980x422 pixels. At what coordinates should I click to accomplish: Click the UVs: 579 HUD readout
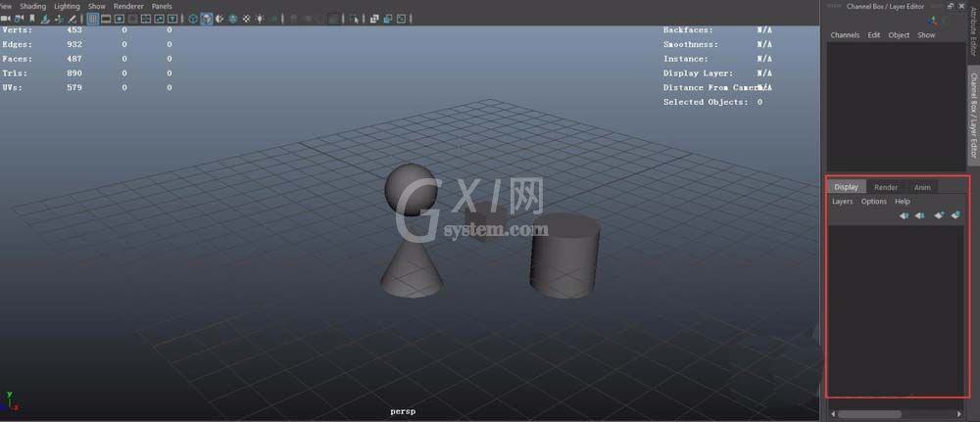42,87
